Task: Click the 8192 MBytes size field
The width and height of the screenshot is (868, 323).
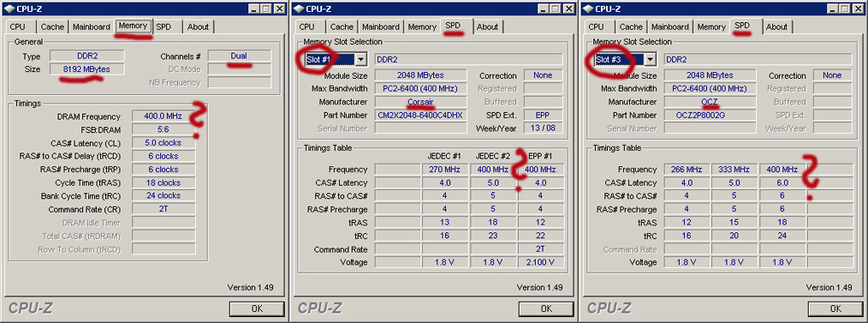Action: coord(87,70)
